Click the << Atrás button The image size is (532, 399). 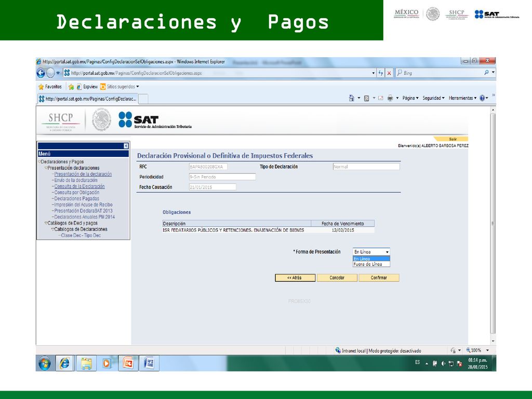tap(295, 277)
